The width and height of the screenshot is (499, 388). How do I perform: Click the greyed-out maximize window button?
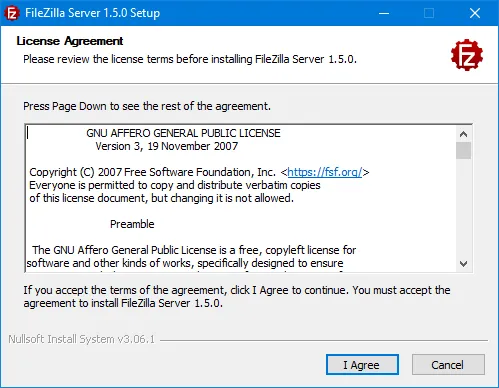[429, 13]
